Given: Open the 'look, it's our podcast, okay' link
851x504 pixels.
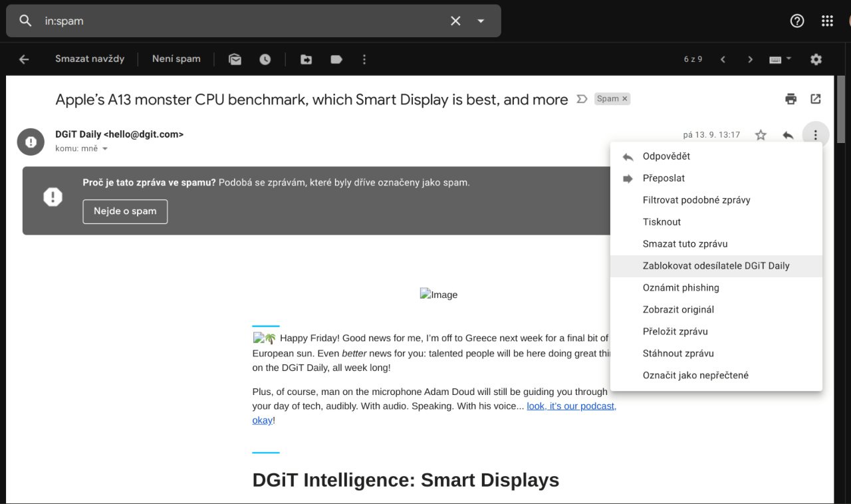Looking at the screenshot, I should (571, 406).
